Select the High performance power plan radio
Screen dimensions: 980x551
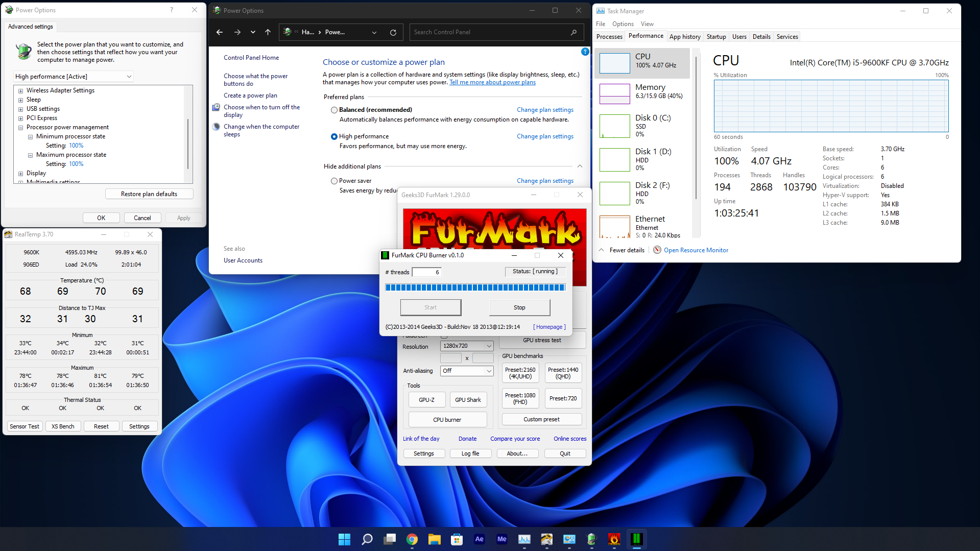point(334,136)
